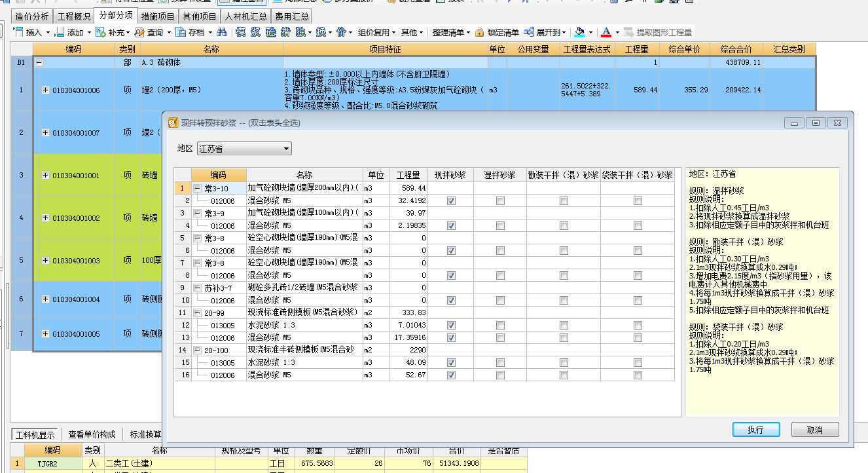Click the red font color A swatch

[x=607, y=32]
